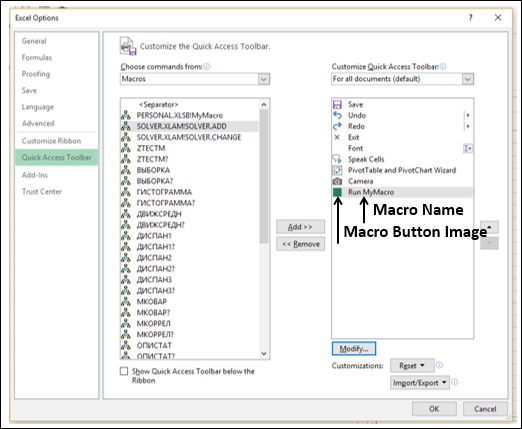Click the Modify... button
Screen dimensions: 522x429
(354, 349)
